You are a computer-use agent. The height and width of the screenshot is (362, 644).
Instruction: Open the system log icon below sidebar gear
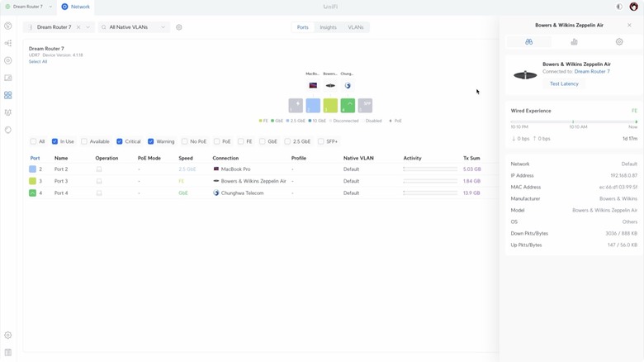click(7, 353)
